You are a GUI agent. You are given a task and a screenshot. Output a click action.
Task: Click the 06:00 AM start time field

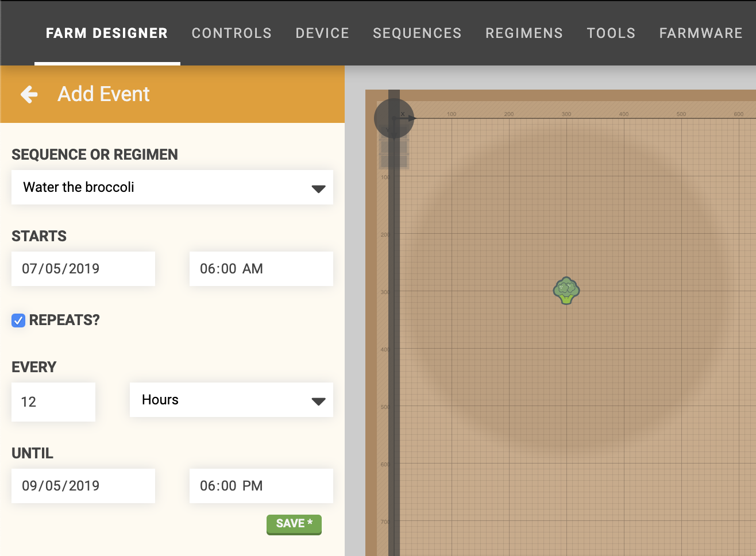(x=261, y=268)
